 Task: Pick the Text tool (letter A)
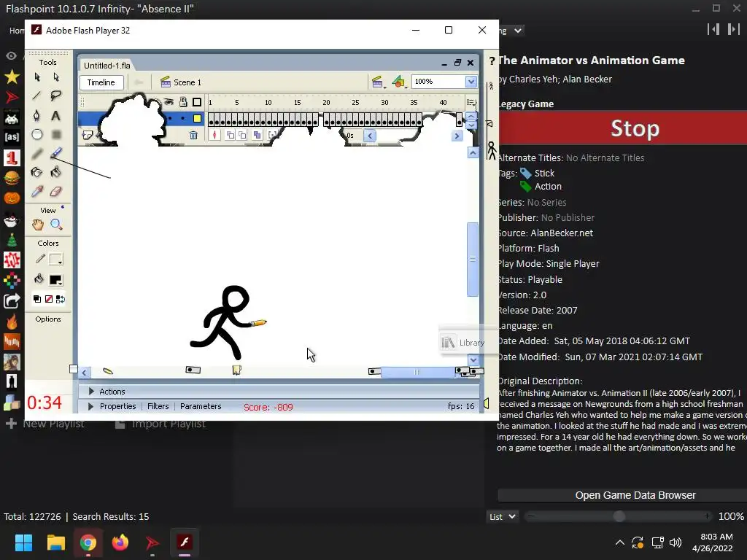click(x=55, y=116)
